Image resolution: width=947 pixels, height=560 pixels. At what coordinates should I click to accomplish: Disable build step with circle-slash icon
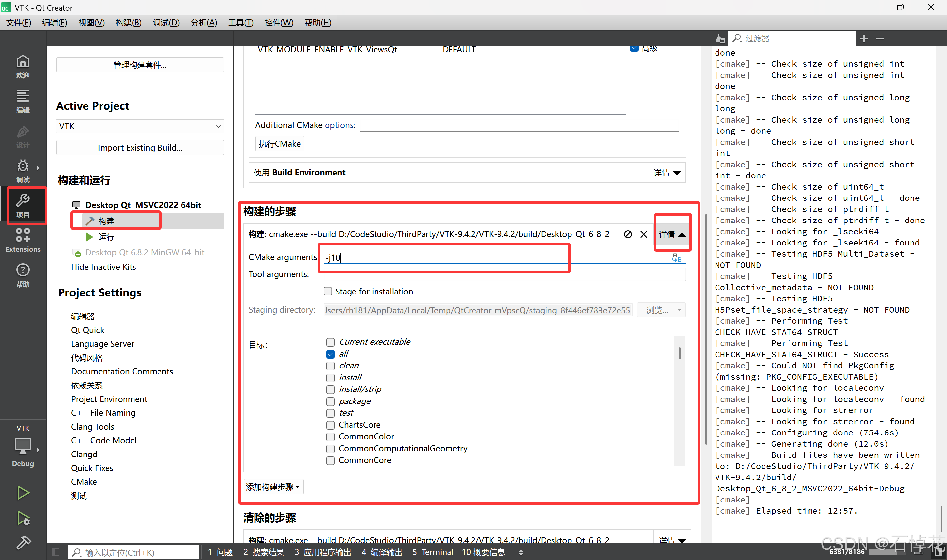(x=628, y=234)
